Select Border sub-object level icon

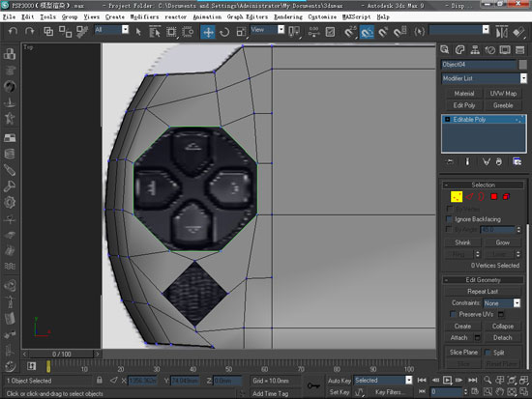click(x=481, y=197)
